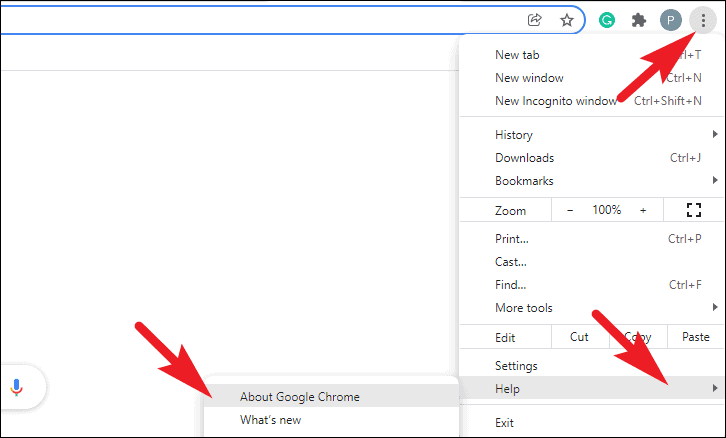Toggle fullscreen mode icon in Zoom row
726x438 pixels.
click(694, 210)
